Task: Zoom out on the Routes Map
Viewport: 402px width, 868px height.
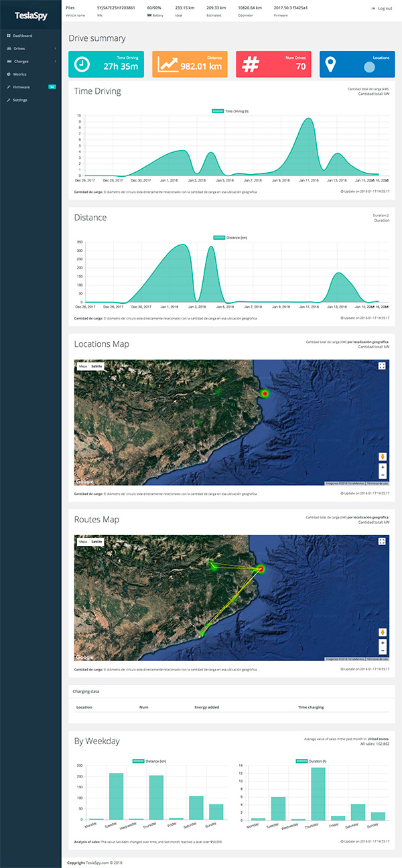Action: [383, 650]
